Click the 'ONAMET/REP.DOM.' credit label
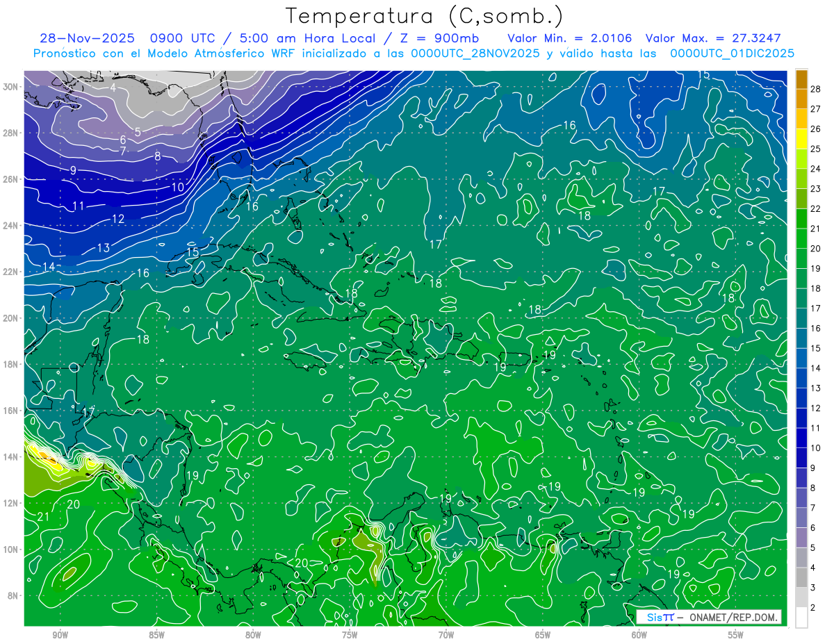The width and height of the screenshot is (834, 644). pyautogui.click(x=733, y=617)
